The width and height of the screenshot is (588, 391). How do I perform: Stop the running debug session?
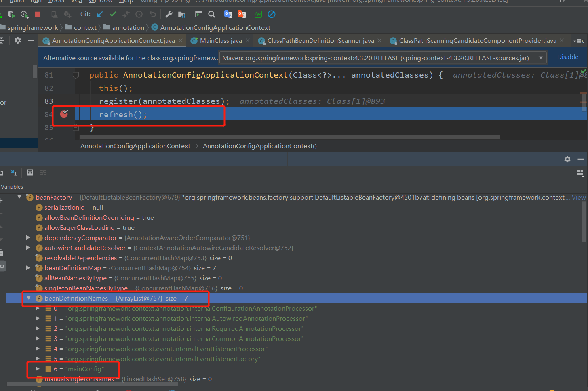(38, 14)
